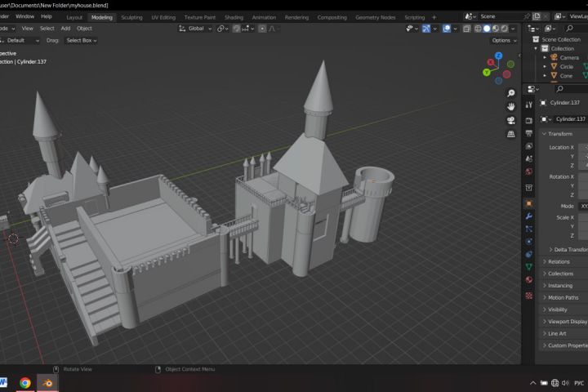Viewport: 588px width, 392px height.
Task: Click the zoom magnifier viewport gizmo
Action: click(511, 93)
